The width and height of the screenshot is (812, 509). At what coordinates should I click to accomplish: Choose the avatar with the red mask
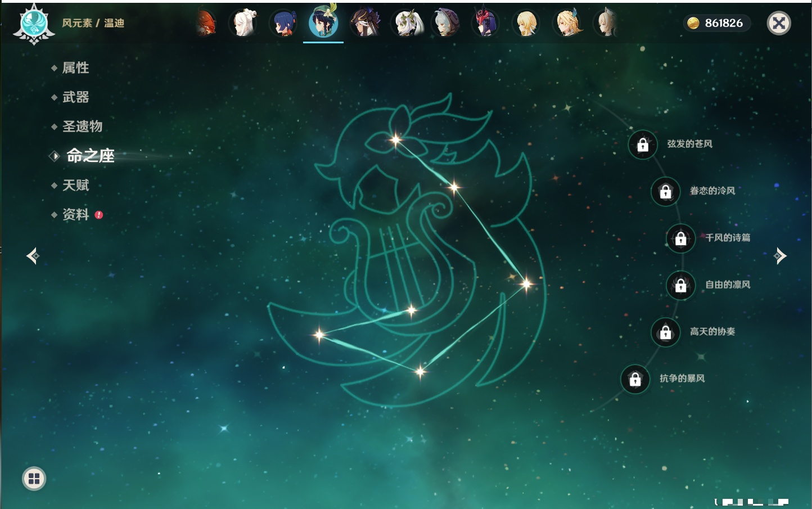coord(486,23)
